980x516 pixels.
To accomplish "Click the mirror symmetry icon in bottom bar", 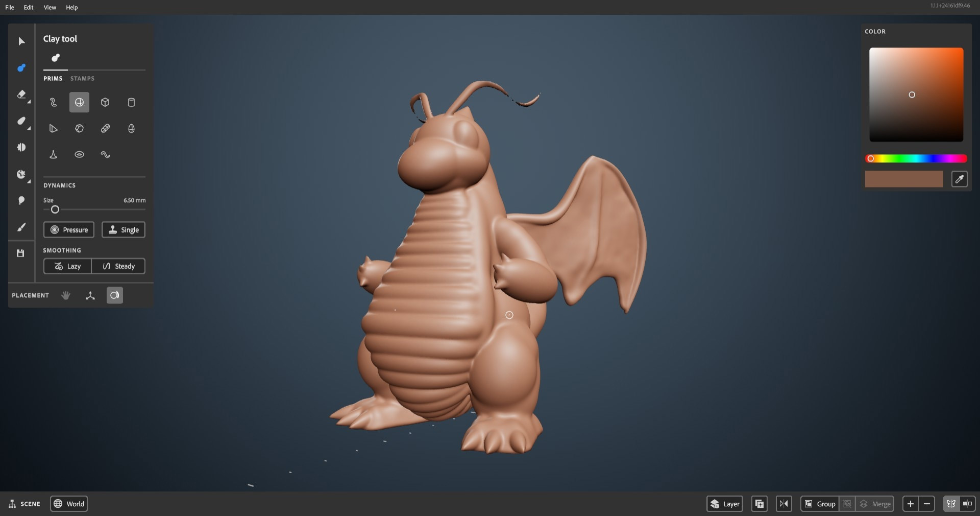I will pos(783,504).
